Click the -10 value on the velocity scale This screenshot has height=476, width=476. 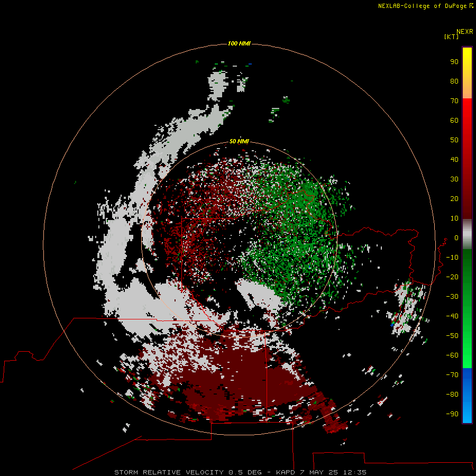(452, 258)
